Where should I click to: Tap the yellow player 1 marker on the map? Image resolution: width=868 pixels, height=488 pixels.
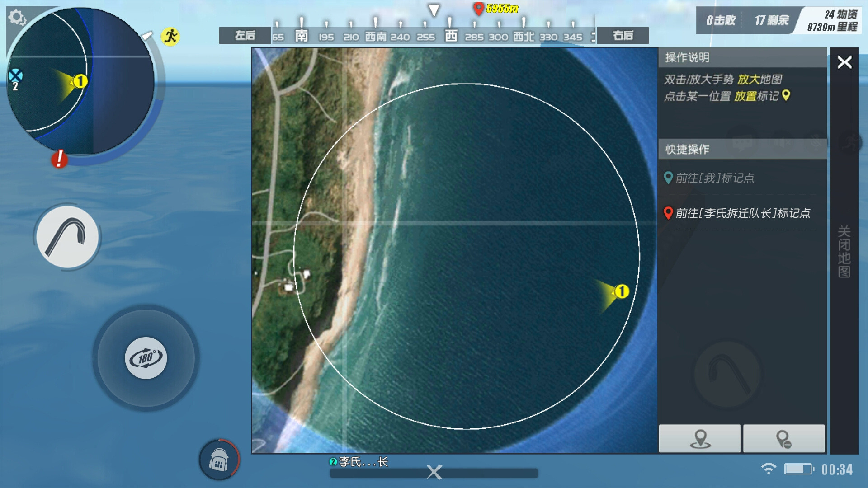click(x=622, y=291)
